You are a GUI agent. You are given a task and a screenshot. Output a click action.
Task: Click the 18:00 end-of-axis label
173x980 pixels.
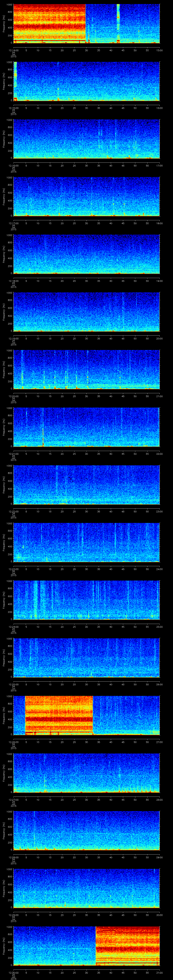(160, 223)
